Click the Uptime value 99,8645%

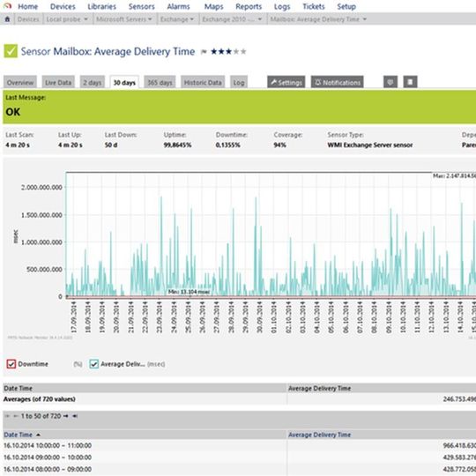177,145
